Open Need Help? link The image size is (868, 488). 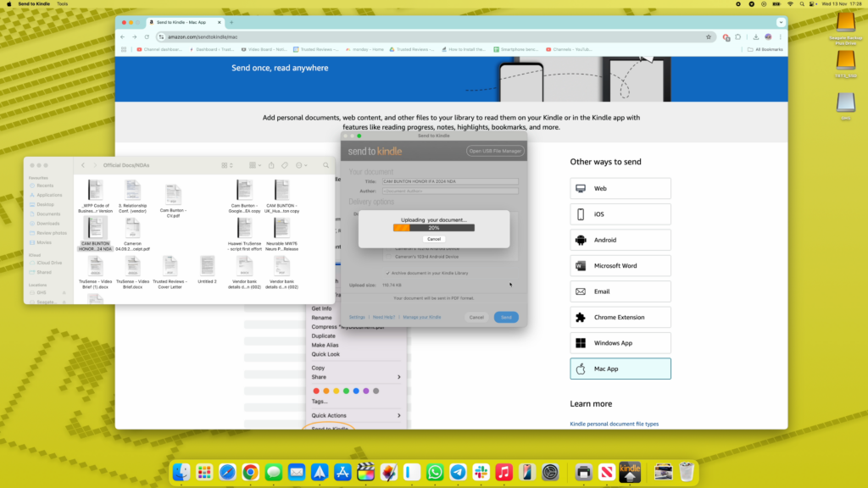click(x=384, y=317)
